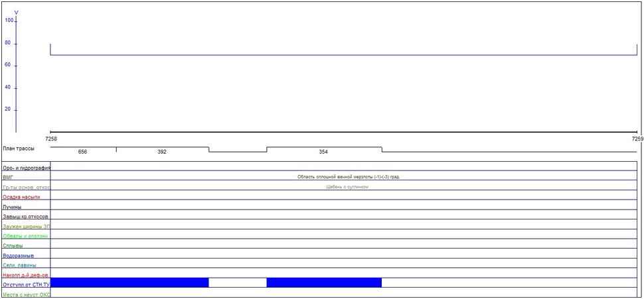Image resolution: width=644 pixels, height=299 pixels.
Task: Click the 'Места с неуст.ОКС' row label
Action: click(27, 294)
